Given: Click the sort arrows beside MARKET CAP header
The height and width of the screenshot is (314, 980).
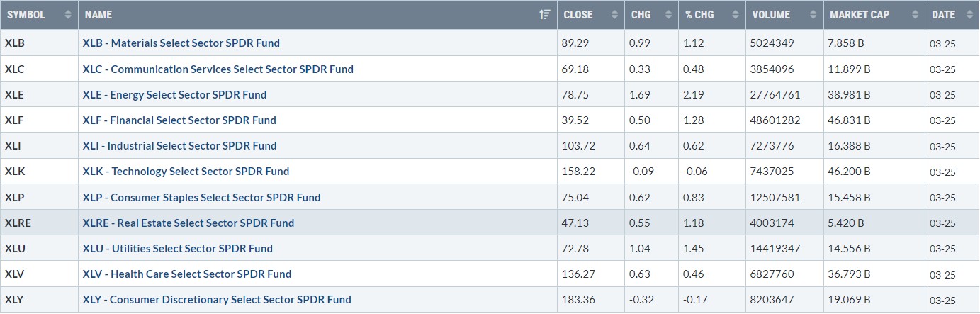Looking at the screenshot, I should pyautogui.click(x=913, y=15).
